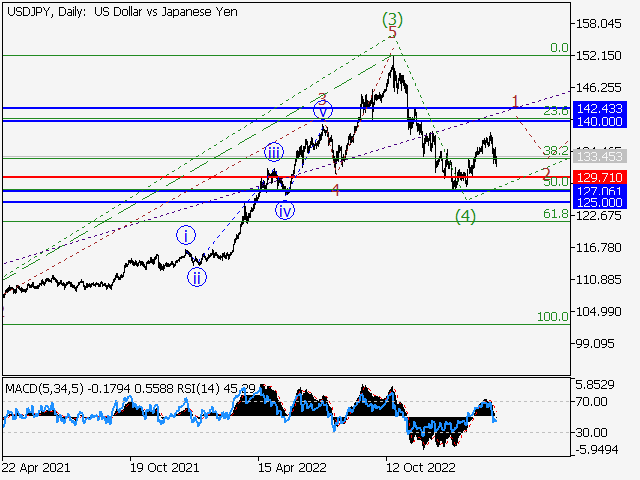Click the RSI(14) indicator label
640x480 pixels.
(x=199, y=388)
